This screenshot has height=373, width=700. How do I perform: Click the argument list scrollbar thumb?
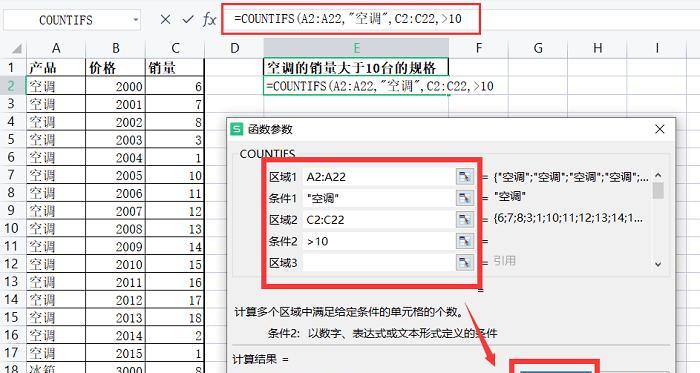click(x=658, y=190)
